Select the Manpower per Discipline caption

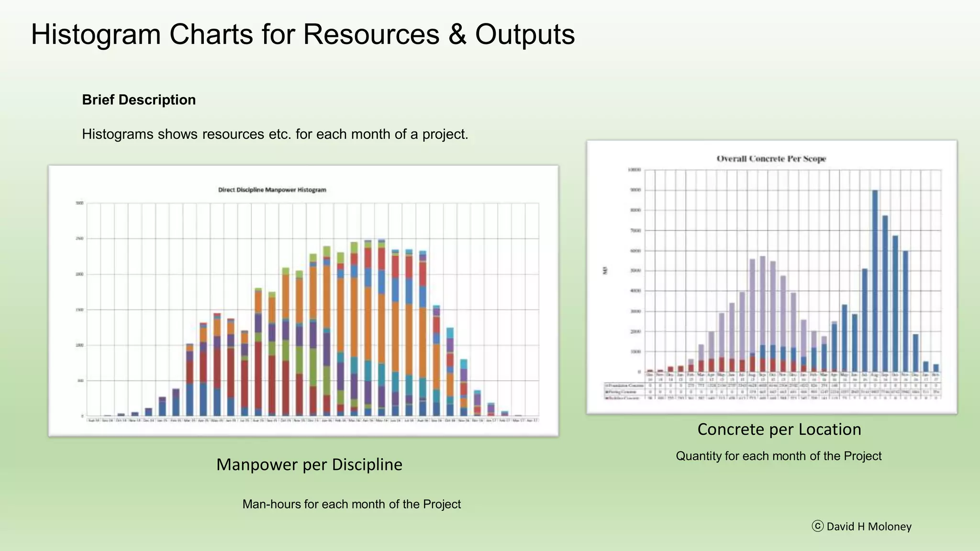(309, 464)
